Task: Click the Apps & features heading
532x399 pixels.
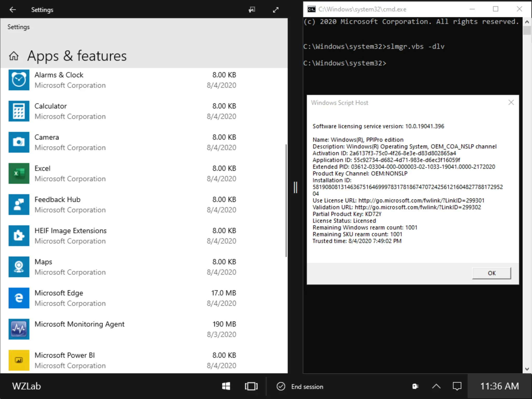Action: (77, 56)
